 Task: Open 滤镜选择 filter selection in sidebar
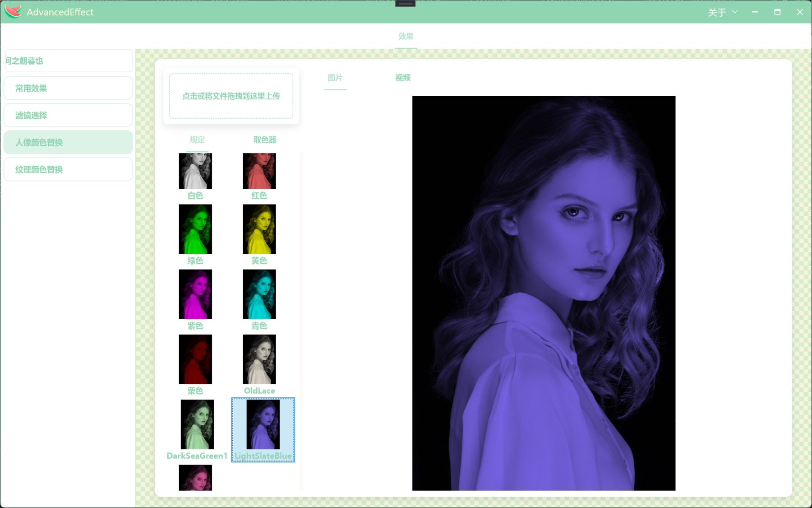[x=68, y=115]
